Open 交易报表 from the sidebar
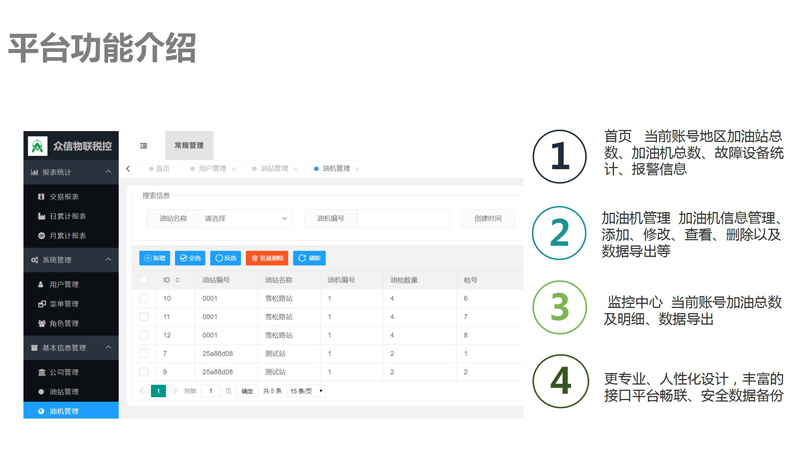 pyautogui.click(x=64, y=197)
